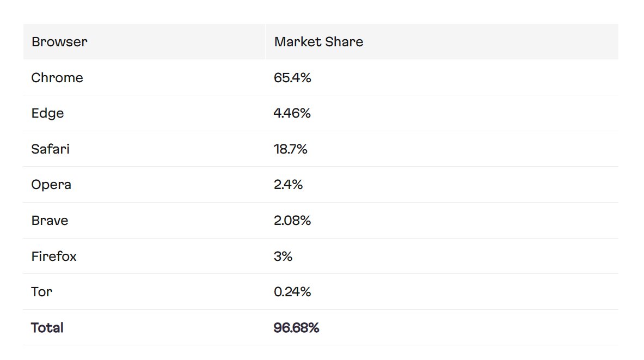Image resolution: width=644 pixels, height=360 pixels.
Task: Click the Browser column header
Action: tap(59, 42)
